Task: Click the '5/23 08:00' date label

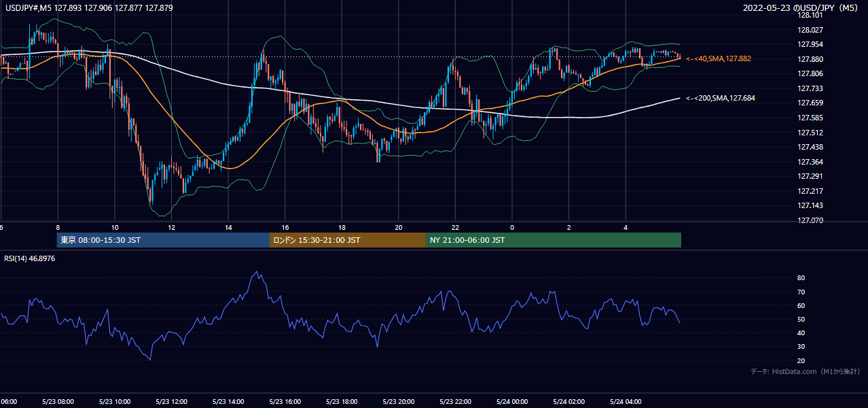Action: (58, 402)
